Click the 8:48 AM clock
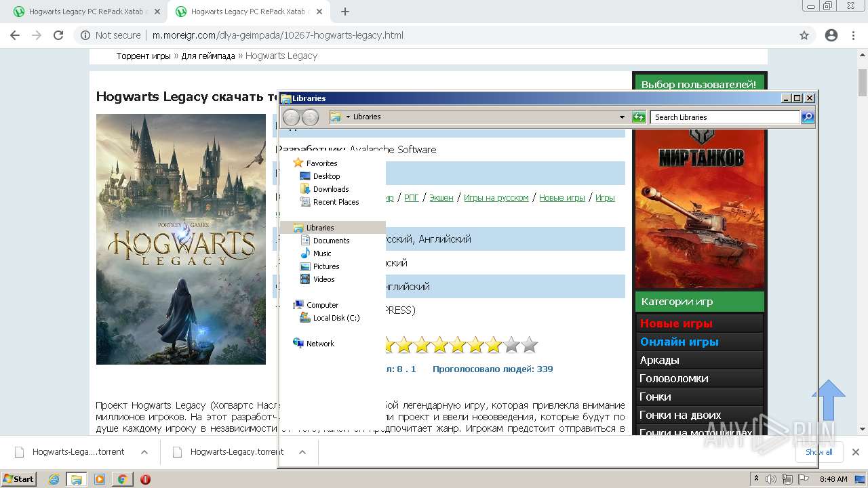868x488 pixels. point(833,479)
